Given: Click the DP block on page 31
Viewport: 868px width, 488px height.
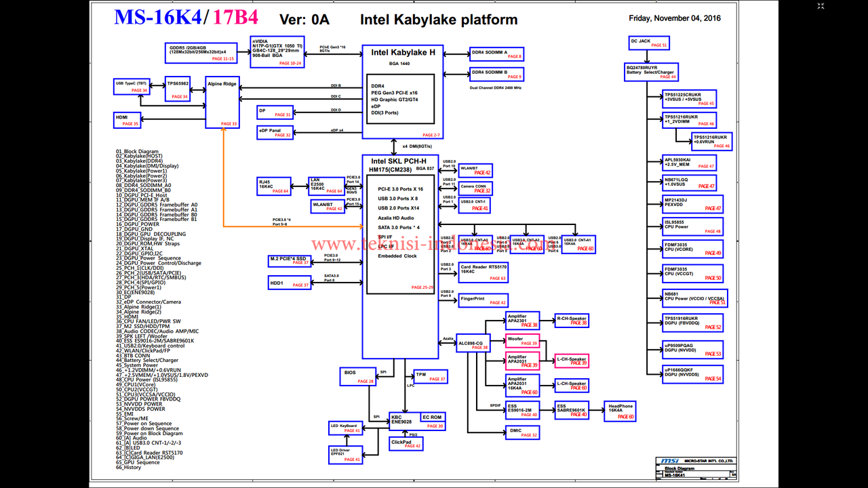Looking at the screenshot, I should (x=275, y=112).
